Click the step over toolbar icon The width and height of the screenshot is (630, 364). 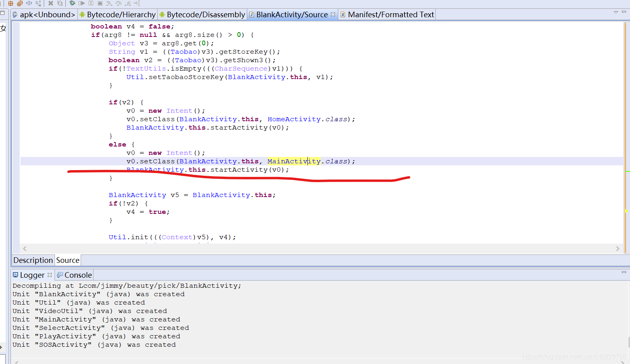pos(118,3)
